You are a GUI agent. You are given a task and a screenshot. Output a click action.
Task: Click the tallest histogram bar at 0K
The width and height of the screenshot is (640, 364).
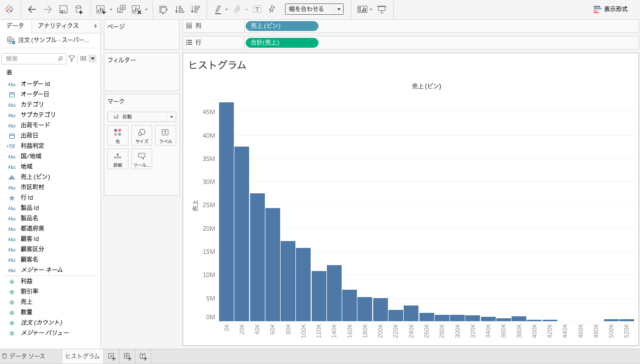click(226, 212)
